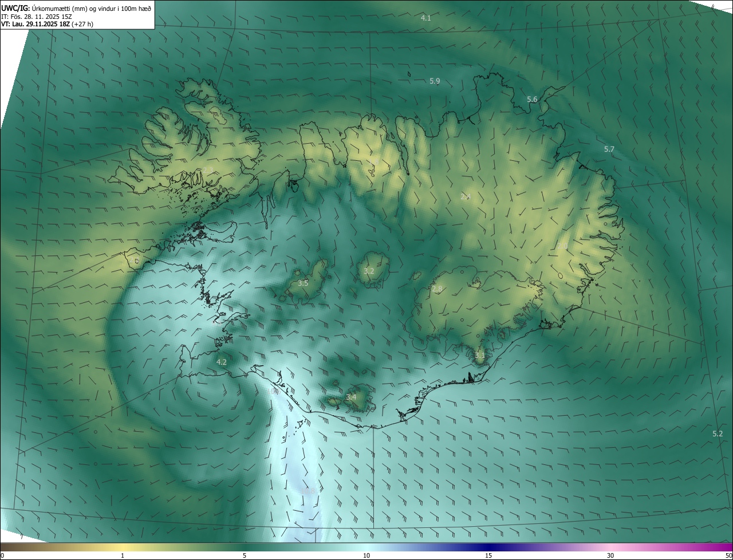
Task: Click the 3.4 value on the Mýrdalsjökull glacier
Action: [351, 397]
